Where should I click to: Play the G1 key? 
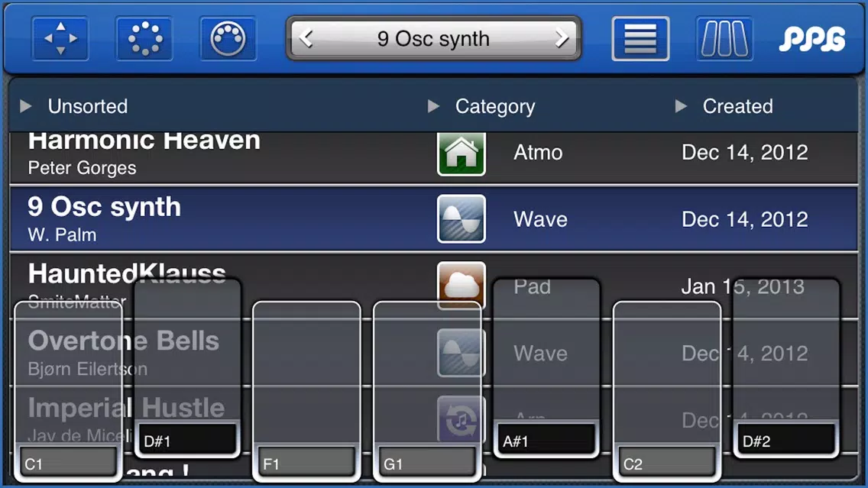coord(427,390)
